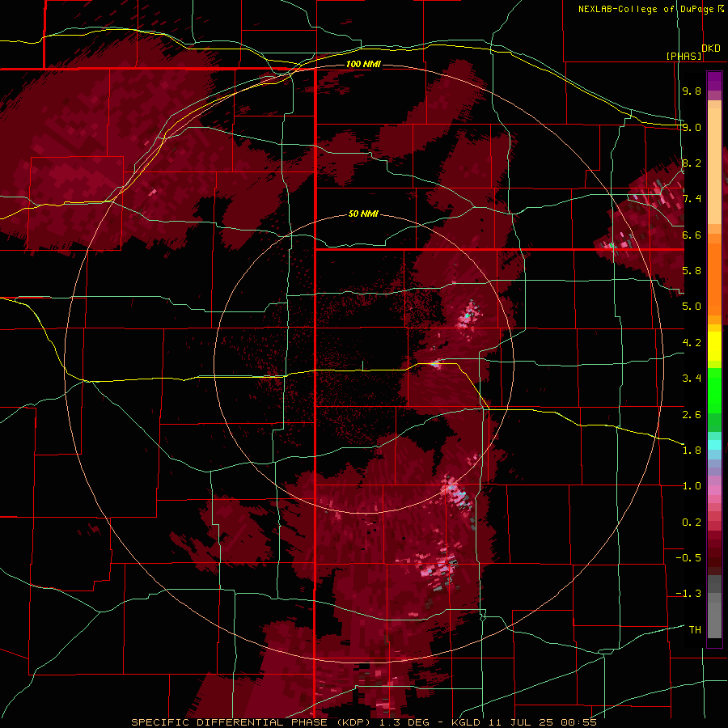Click the 9.8 scale value
Viewport: 728px width, 728px height.
pyautogui.click(x=692, y=91)
